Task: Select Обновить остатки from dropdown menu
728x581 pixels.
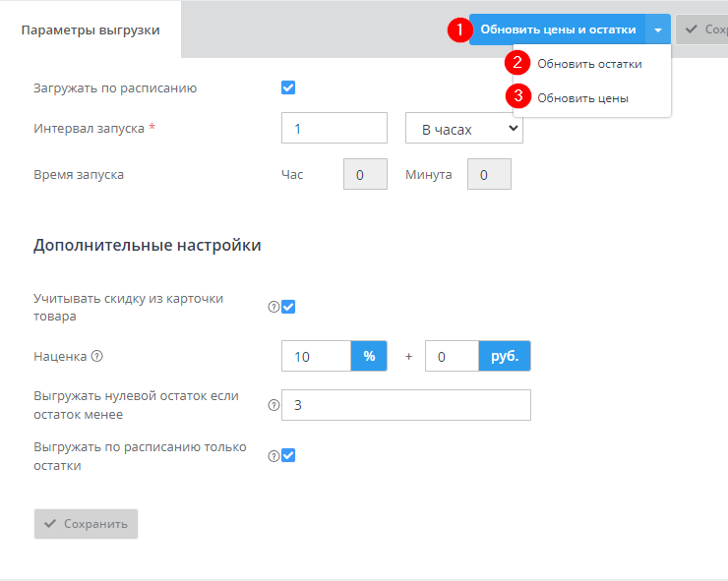Action: tap(589, 64)
